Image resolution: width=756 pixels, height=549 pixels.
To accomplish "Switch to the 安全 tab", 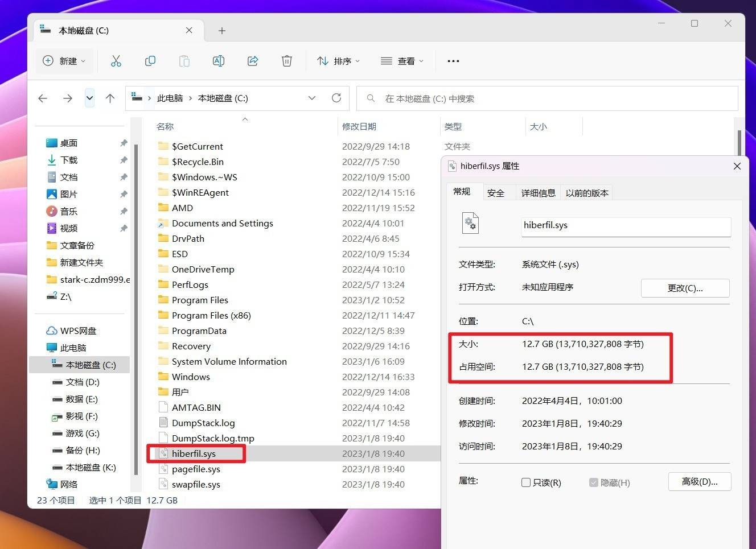I will [x=496, y=192].
